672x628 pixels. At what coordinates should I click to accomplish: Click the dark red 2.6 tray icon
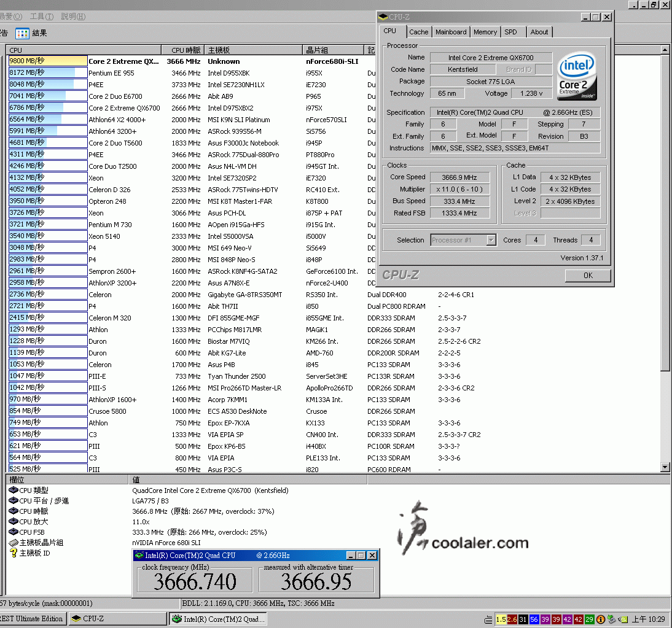(512, 619)
